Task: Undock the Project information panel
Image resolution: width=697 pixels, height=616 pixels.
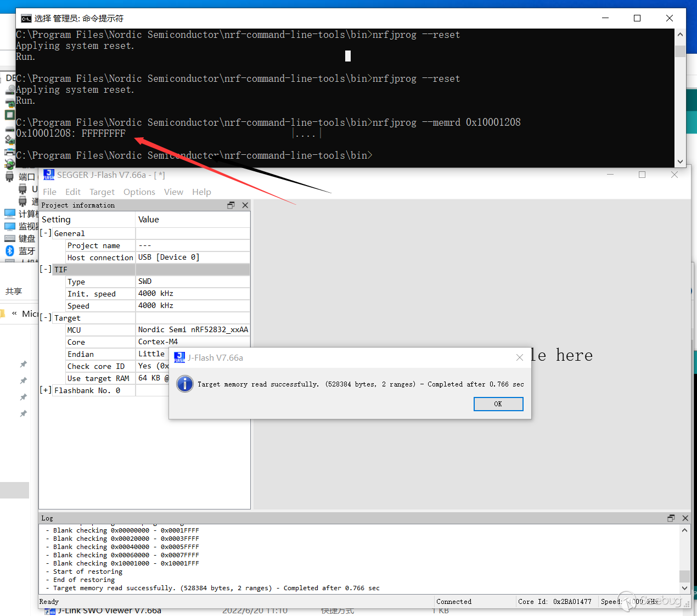Action: pos(231,205)
